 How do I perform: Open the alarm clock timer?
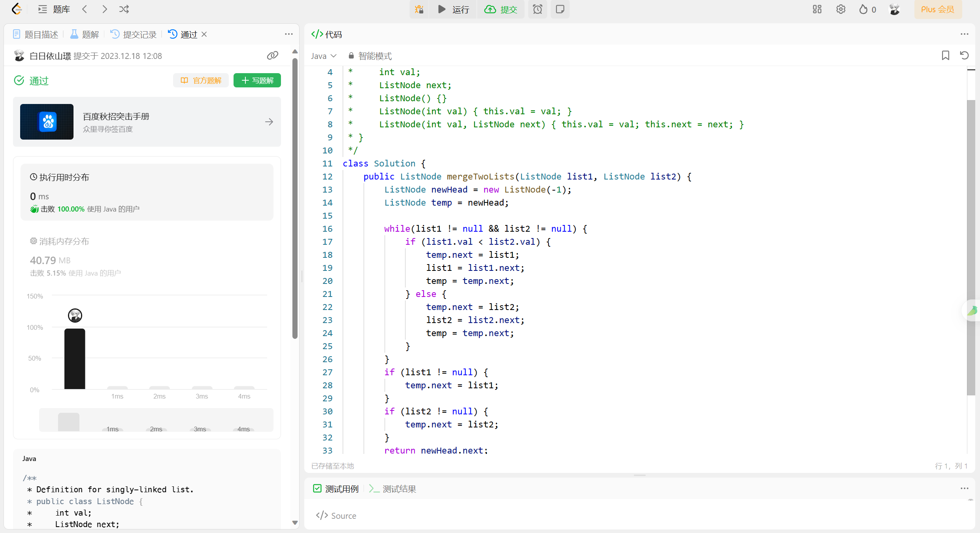[x=537, y=9]
